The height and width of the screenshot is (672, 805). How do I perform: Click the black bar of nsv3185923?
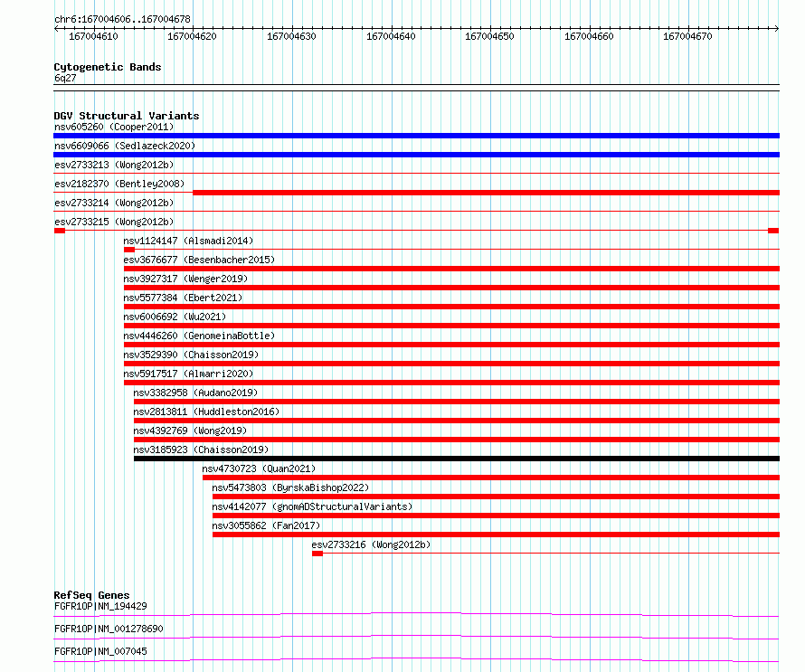click(x=457, y=459)
